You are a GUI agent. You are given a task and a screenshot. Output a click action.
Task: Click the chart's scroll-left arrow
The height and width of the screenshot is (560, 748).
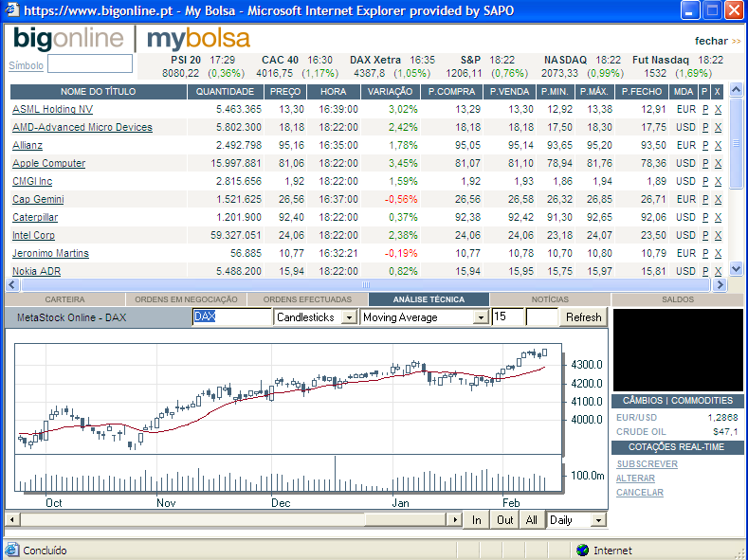pos(11,520)
